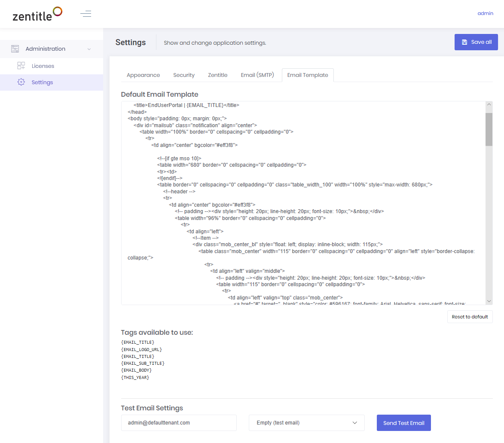This screenshot has height=443, width=504.
Task: Open the test email template dropdown
Action: click(307, 423)
